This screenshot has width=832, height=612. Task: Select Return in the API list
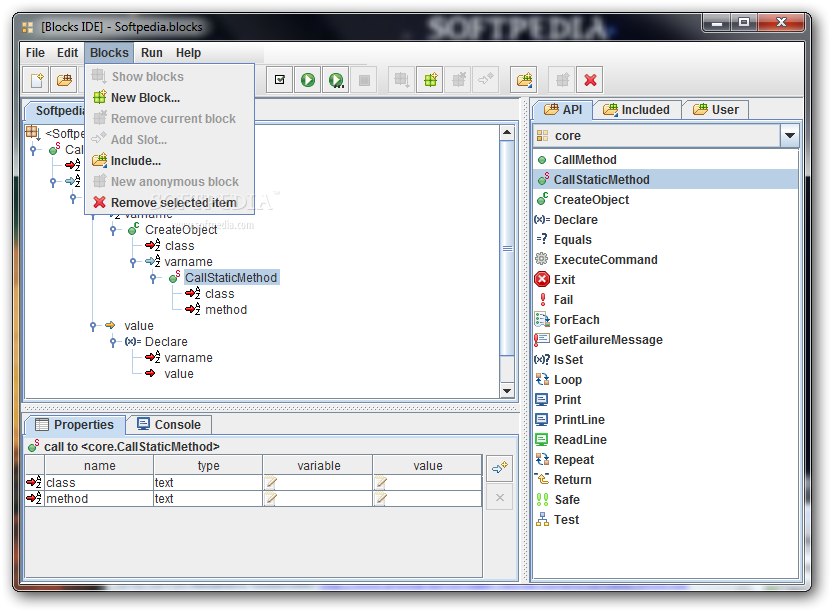point(665,480)
